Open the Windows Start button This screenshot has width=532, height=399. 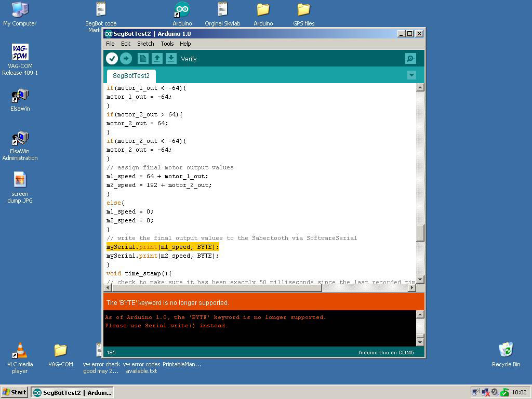coord(15,392)
